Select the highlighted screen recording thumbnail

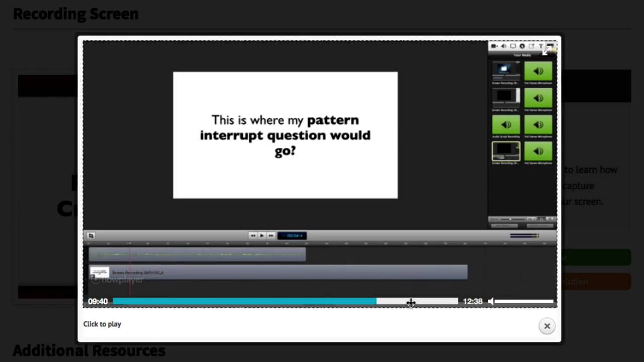(506, 151)
